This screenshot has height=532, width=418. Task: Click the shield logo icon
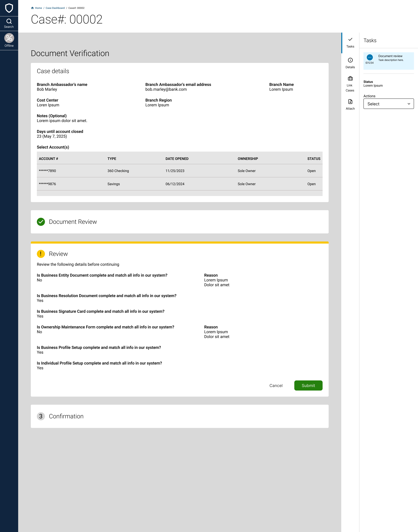(9, 8)
